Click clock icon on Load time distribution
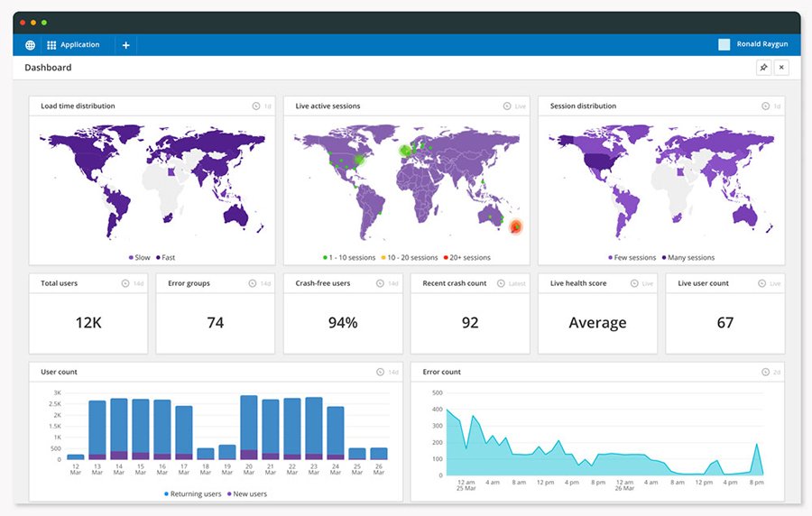The image size is (812, 516). 255,106
